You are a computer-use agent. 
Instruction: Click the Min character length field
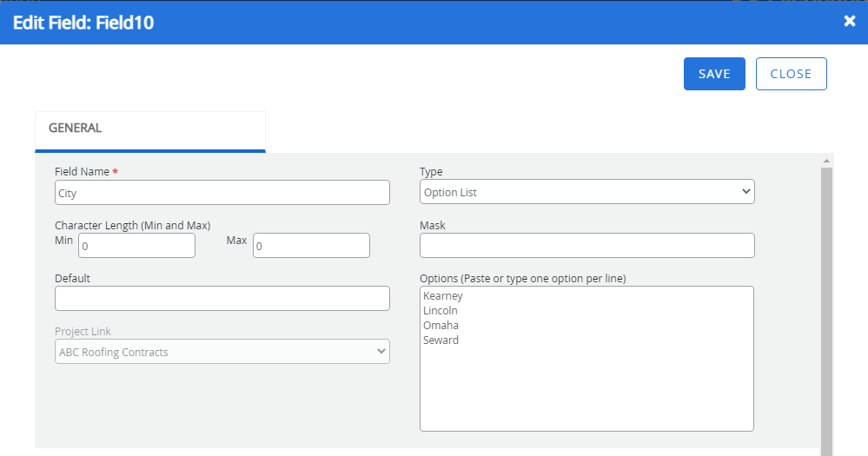[x=136, y=246]
